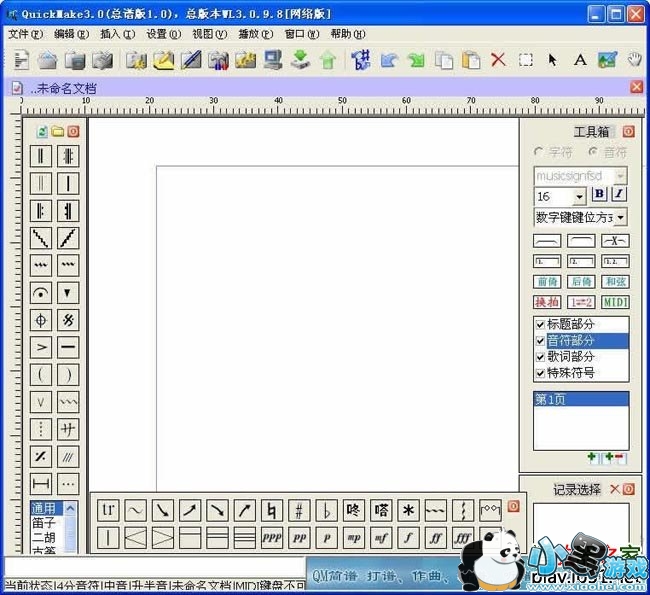Insert the 'fff' dynamic marking
This screenshot has width=650, height=595.
pyautogui.click(x=463, y=538)
